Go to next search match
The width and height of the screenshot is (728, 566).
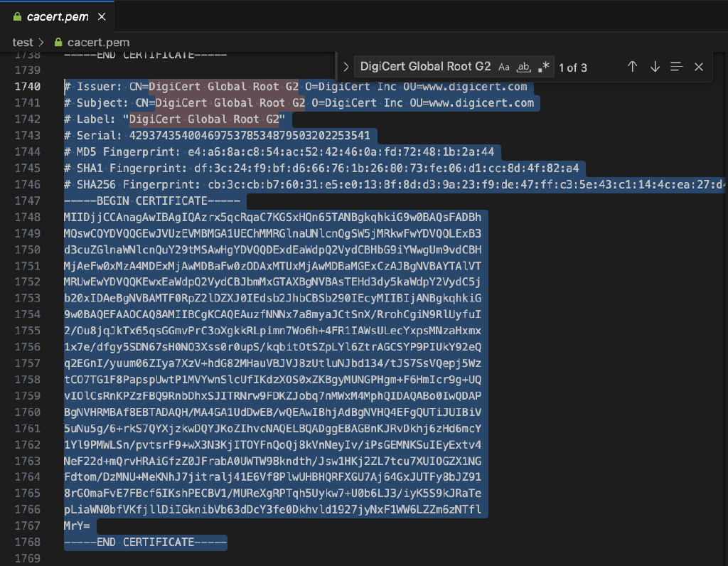(654, 68)
